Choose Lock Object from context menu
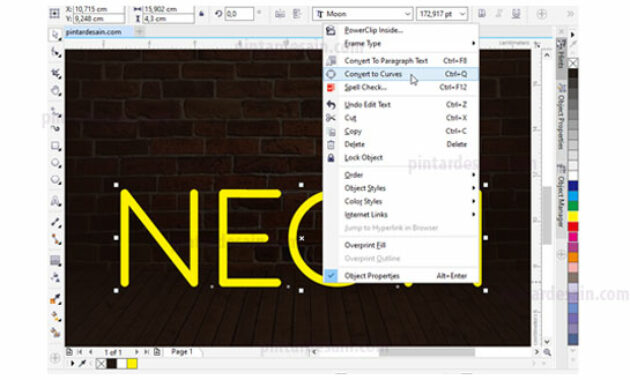The image size is (630, 380). click(x=401, y=157)
